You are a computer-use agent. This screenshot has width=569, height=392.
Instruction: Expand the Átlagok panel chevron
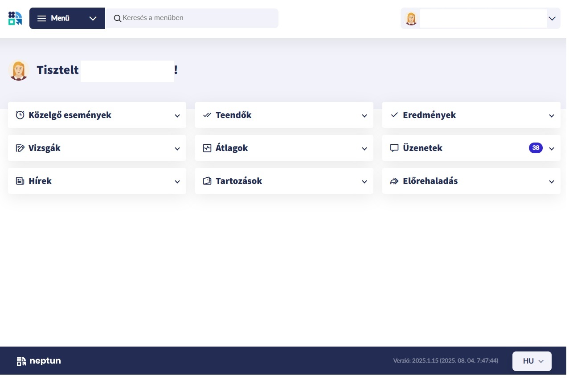coord(364,149)
